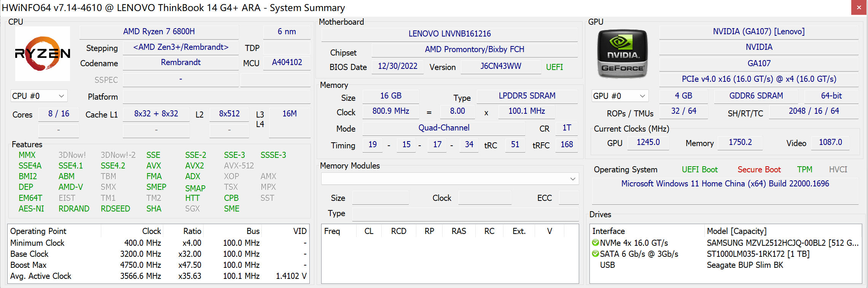Click the greyed AVX-512 feature flag

coord(239,166)
